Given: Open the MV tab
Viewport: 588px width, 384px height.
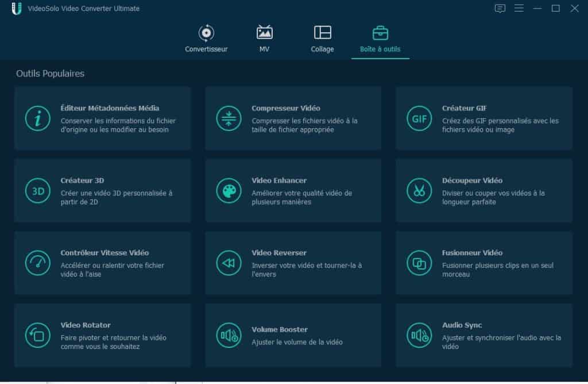Looking at the screenshot, I should pyautogui.click(x=264, y=39).
